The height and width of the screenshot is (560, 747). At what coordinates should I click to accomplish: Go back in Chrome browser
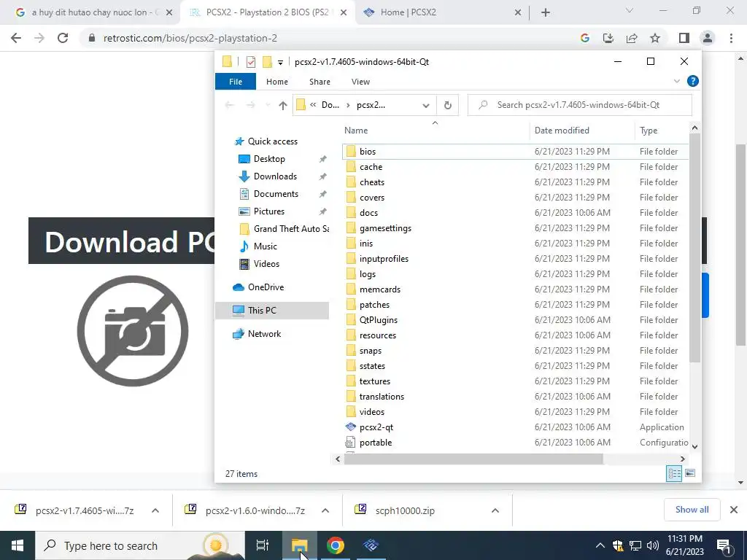[16, 38]
